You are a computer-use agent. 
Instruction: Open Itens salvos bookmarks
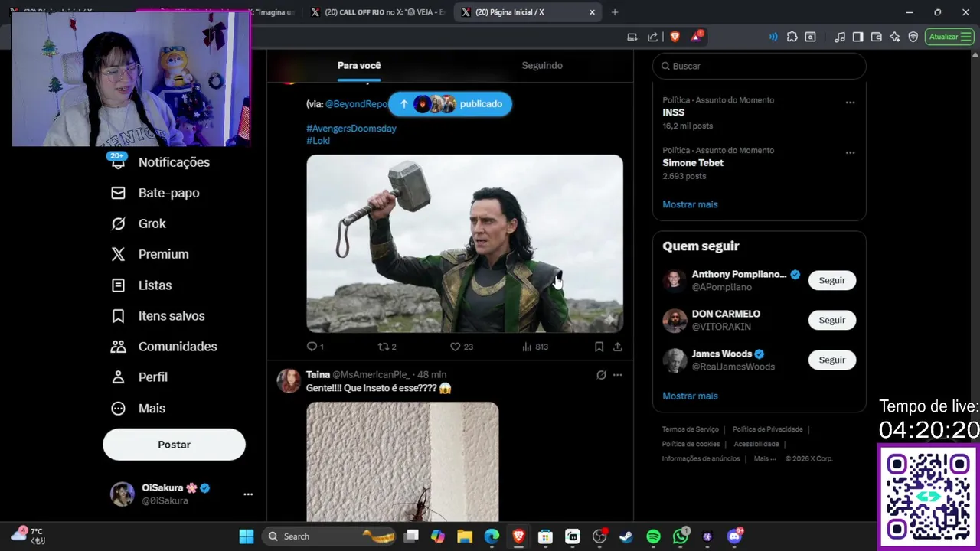(158, 316)
